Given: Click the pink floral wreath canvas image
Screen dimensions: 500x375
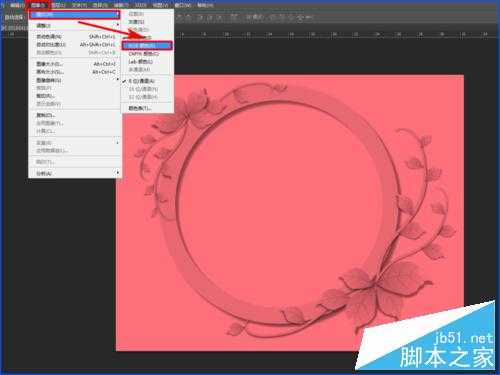Looking at the screenshot, I should tap(289, 213).
